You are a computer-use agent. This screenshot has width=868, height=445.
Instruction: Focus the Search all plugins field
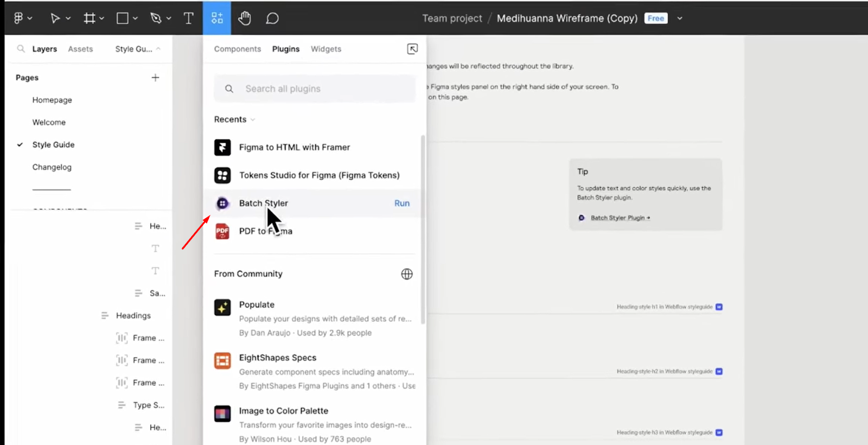pyautogui.click(x=315, y=88)
